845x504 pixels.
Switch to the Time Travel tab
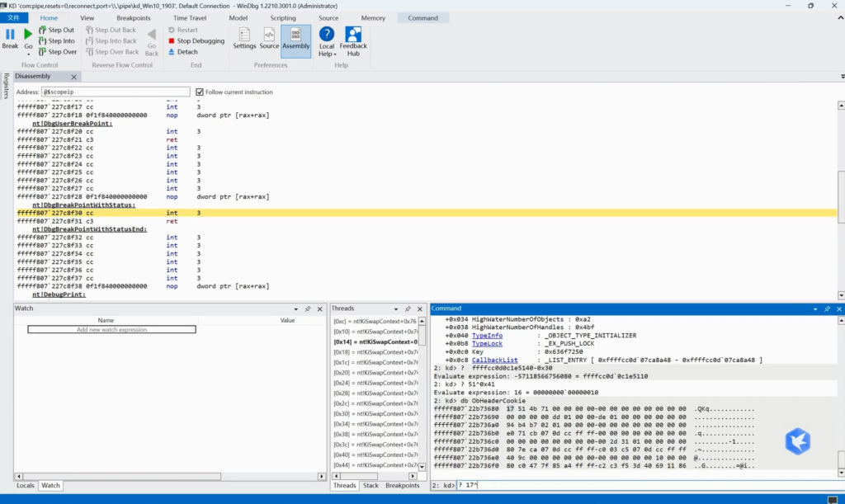point(190,18)
